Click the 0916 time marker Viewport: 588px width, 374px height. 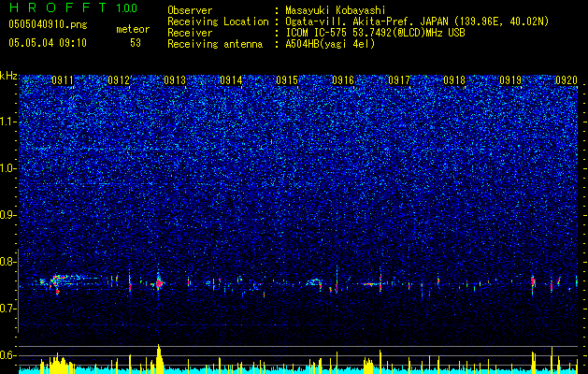coord(343,80)
